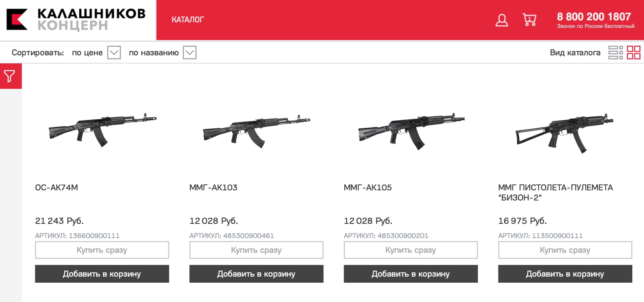Open ММГ ПИСТОЛЕТА-ПУЛЕМЕТА "БИЗОН-2" title
Viewport: 644px width, 302px height.
coord(555,193)
